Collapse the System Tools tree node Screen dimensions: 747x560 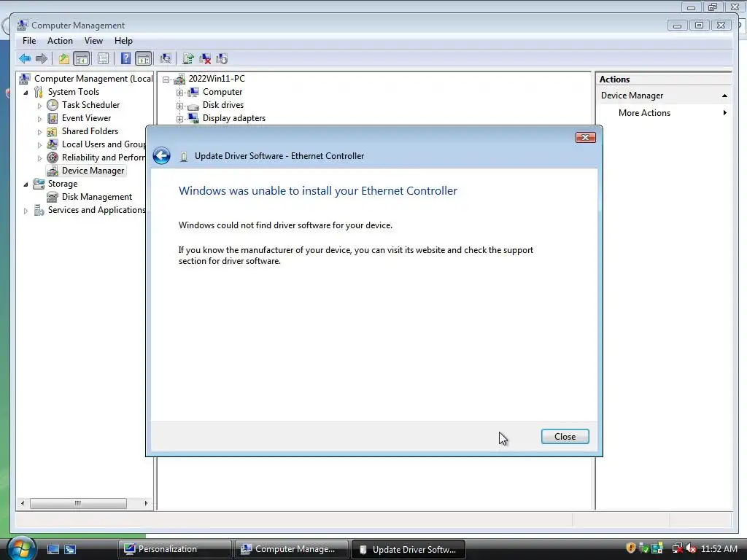point(26,93)
